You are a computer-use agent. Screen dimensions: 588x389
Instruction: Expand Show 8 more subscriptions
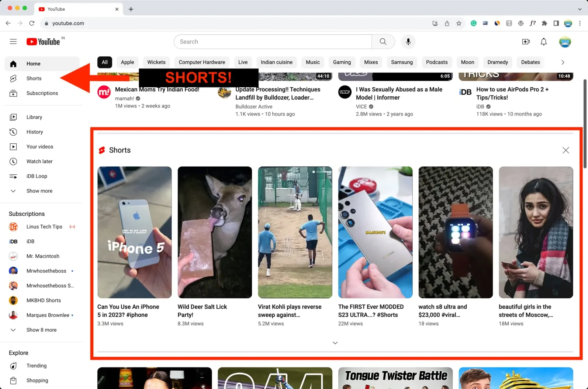tap(42, 330)
